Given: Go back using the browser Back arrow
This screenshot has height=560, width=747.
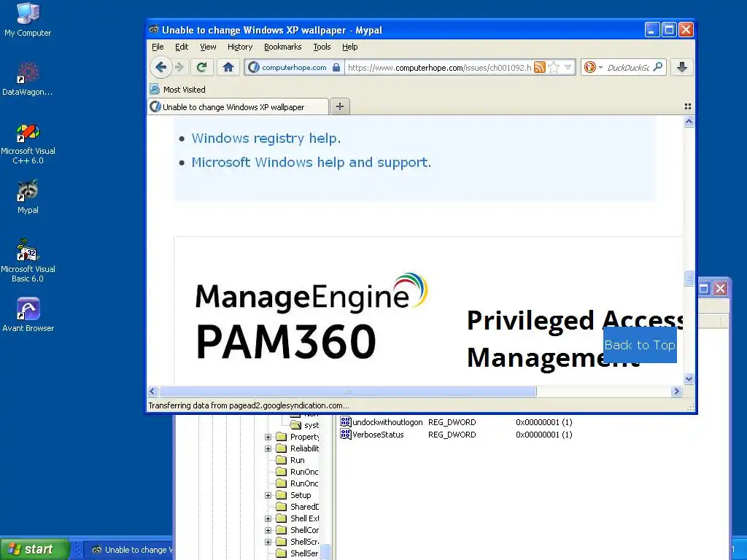Looking at the screenshot, I should tap(160, 67).
